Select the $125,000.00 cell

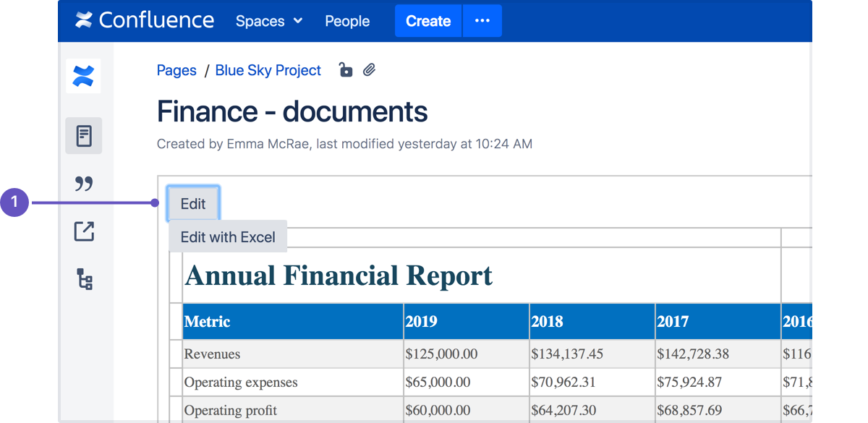467,354
